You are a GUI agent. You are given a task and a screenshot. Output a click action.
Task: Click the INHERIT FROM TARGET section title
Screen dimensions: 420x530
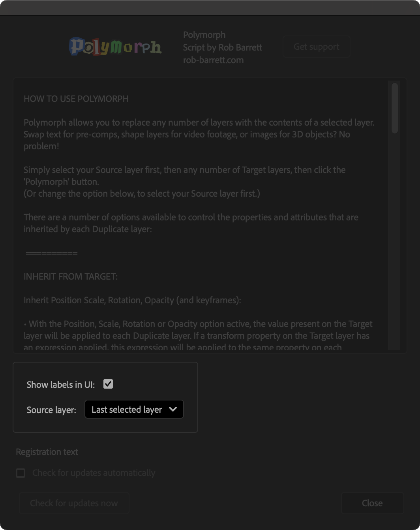71,276
